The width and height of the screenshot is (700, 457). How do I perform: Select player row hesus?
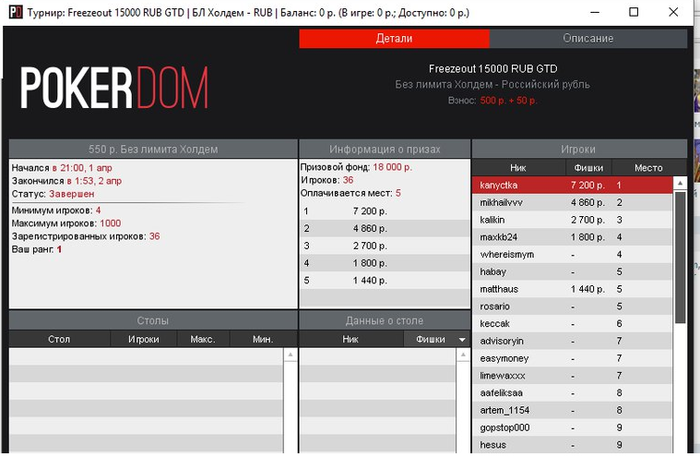(x=572, y=445)
